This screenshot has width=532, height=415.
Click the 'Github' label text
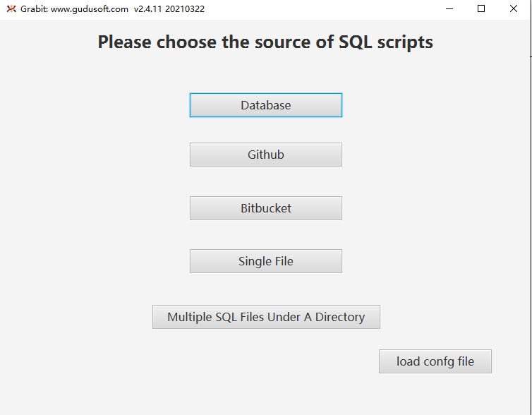click(x=266, y=155)
